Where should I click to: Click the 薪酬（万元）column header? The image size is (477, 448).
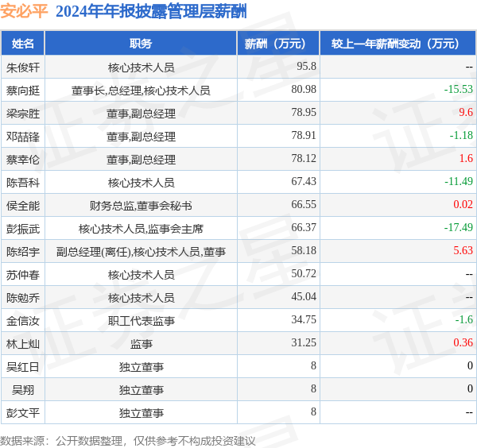(278, 44)
